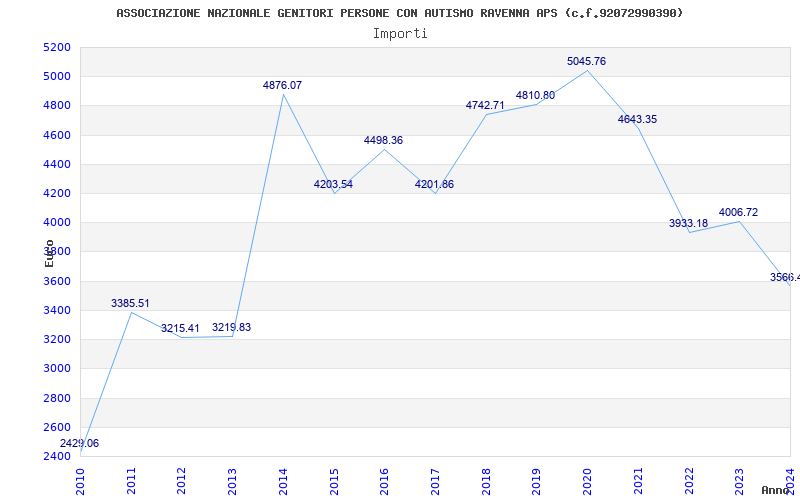800x500 pixels.
Task: Select data label 4498.36
Action: 383,140
